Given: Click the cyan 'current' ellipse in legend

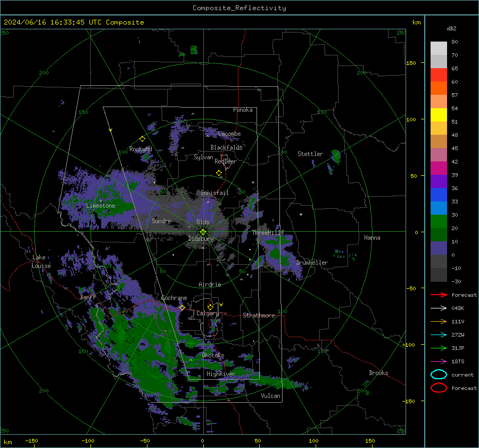Looking at the screenshot, I should point(439,374).
